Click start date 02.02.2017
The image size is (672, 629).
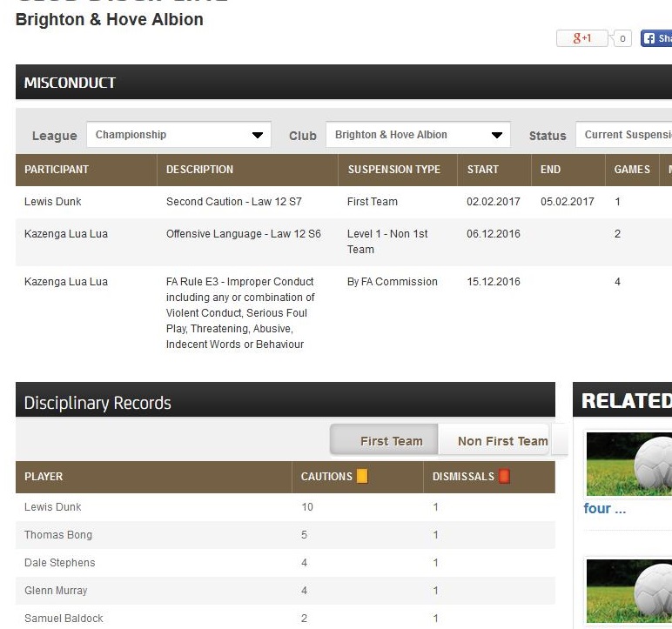click(494, 201)
